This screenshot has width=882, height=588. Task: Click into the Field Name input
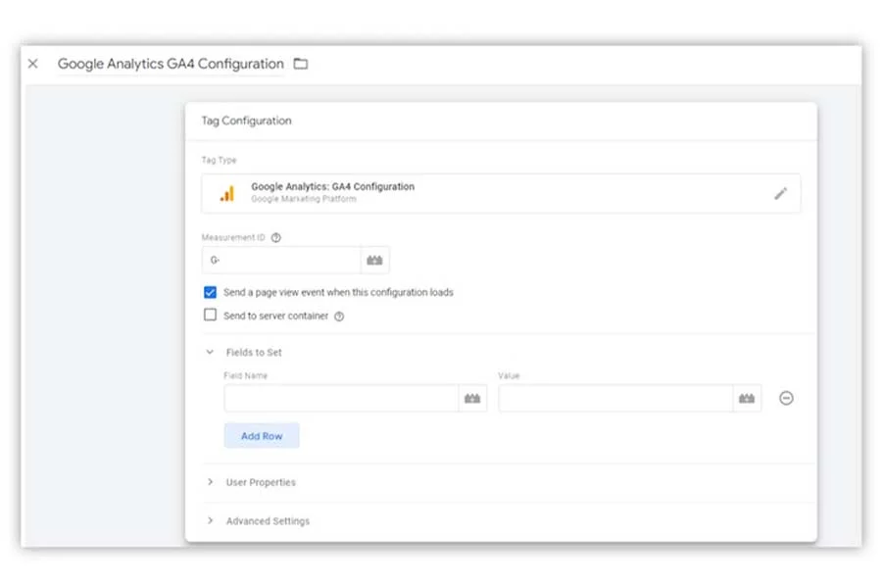[x=341, y=399]
